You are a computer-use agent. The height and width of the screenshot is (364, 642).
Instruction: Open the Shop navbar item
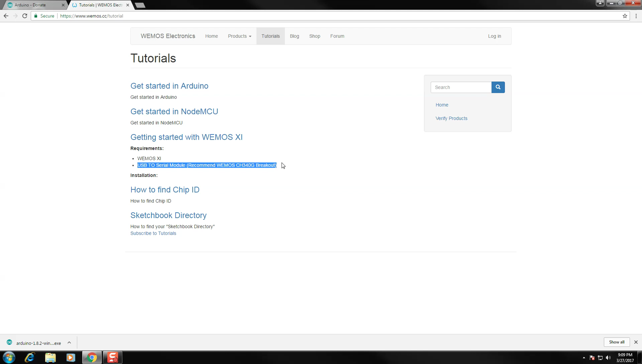(315, 36)
